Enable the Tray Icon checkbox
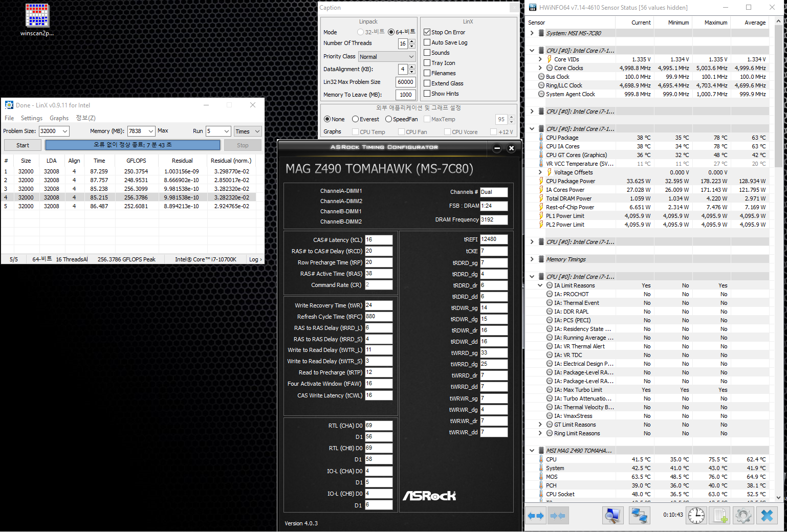 pyautogui.click(x=427, y=63)
